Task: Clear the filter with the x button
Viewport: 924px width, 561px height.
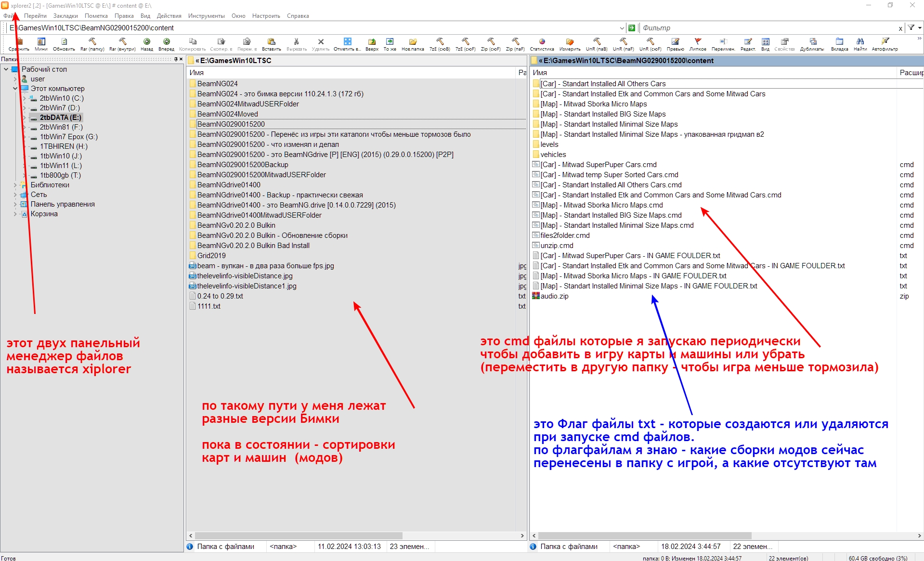Action: [900, 28]
